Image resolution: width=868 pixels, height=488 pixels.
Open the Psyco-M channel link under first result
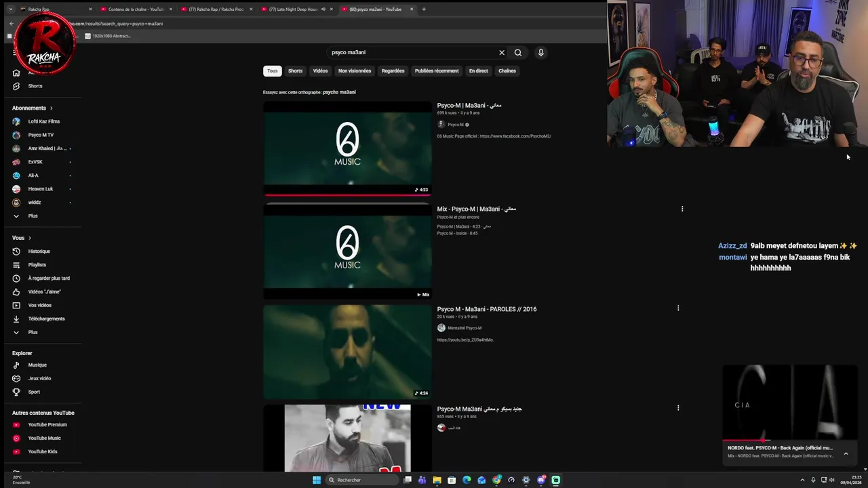pos(456,125)
